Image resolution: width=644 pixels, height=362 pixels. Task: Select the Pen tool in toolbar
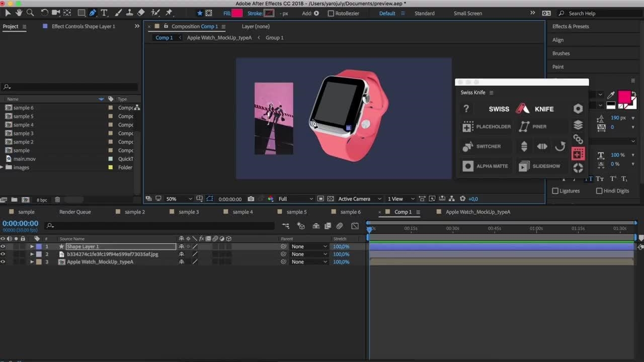tap(93, 13)
